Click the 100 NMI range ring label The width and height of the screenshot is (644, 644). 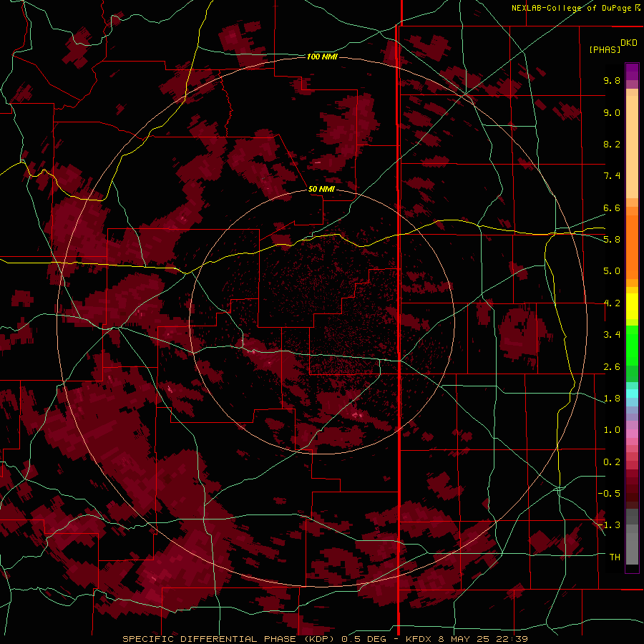coord(322,57)
